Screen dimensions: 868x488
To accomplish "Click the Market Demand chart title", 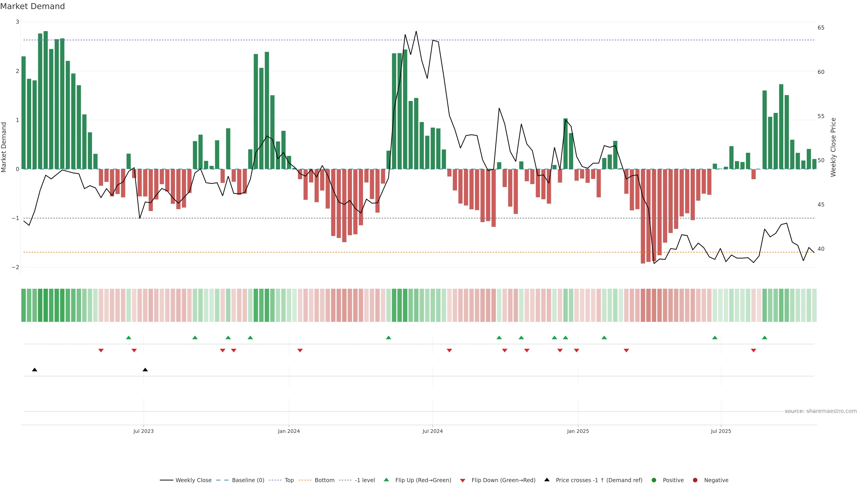I will (x=32, y=6).
